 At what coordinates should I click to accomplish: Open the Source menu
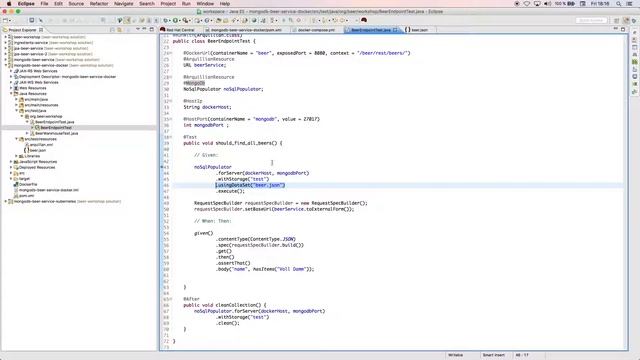[x=76, y=4]
